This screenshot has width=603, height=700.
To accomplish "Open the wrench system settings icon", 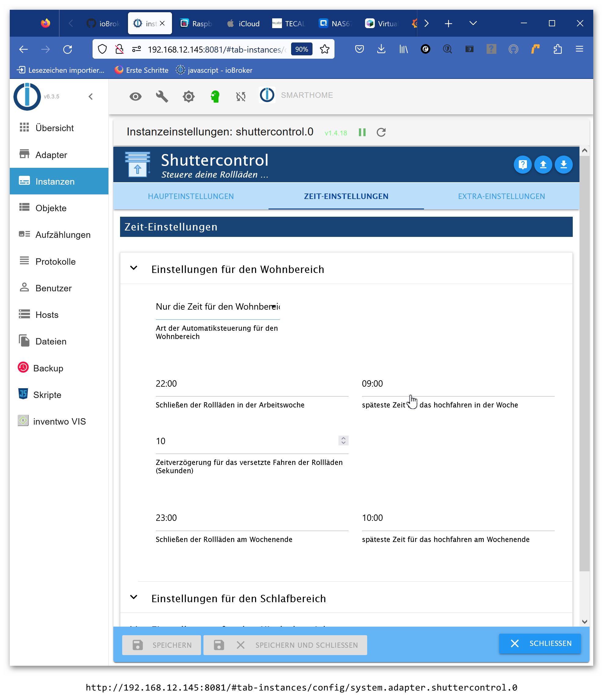I will 162,97.
